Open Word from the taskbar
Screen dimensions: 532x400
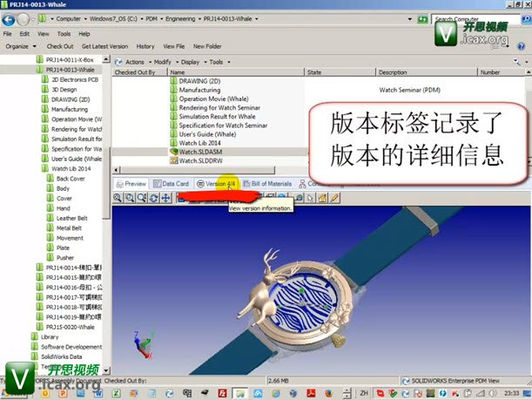click(x=98, y=393)
